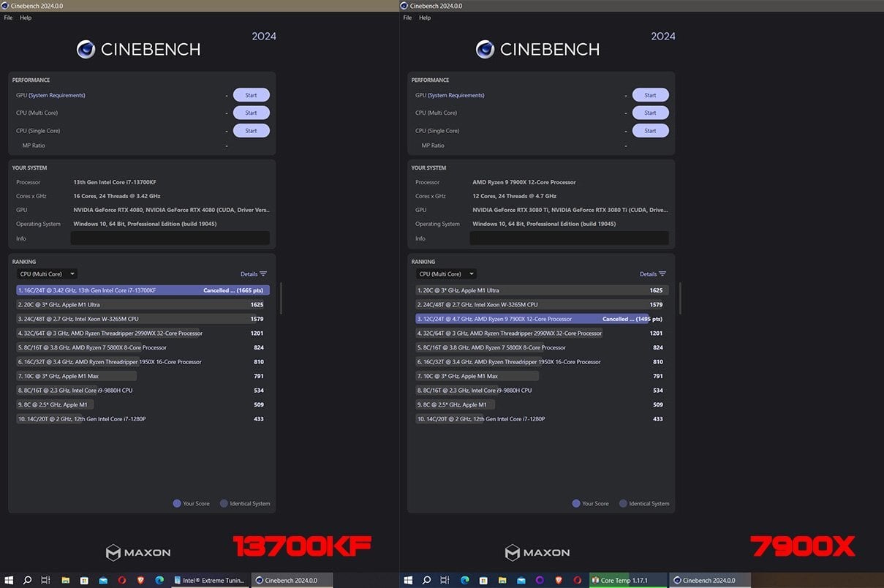Select Apple M1 Max row in right ranking
Viewport: 884px width, 588px height.
542,376
